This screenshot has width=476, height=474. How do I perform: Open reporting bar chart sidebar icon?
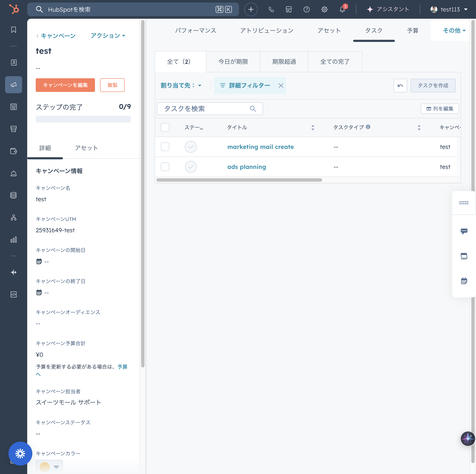click(x=14, y=240)
